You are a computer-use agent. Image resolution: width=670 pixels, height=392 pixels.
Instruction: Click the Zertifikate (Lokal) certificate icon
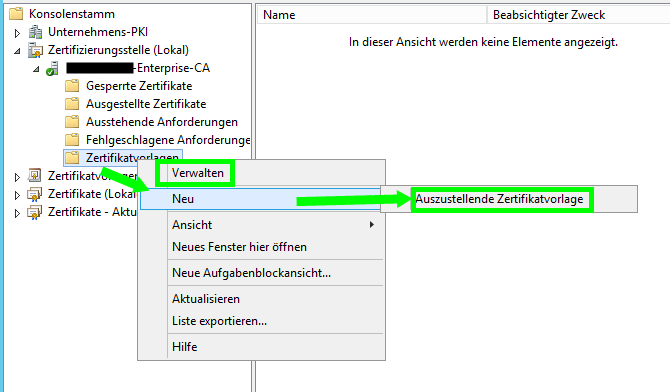pyautogui.click(x=35, y=194)
